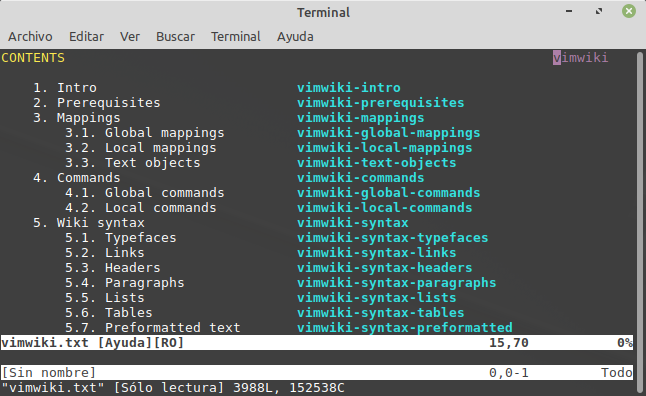Select the '4. Commands' contents entry
Viewport: 646px width, 396px height.
click(x=77, y=178)
